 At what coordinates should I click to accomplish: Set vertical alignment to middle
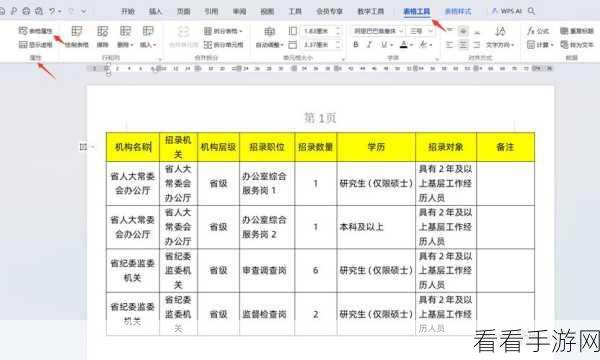463,31
